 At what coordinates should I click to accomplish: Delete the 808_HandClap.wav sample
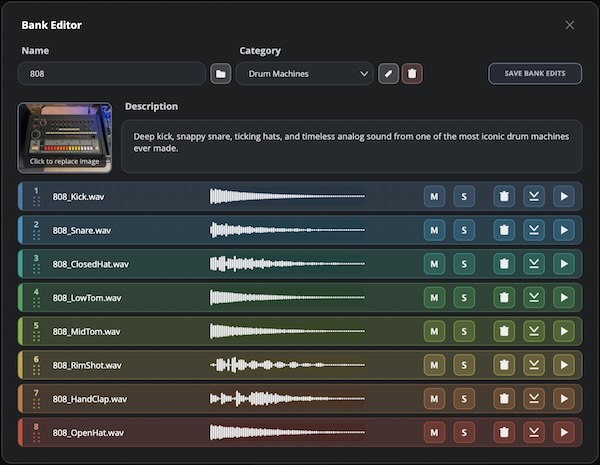click(x=504, y=398)
